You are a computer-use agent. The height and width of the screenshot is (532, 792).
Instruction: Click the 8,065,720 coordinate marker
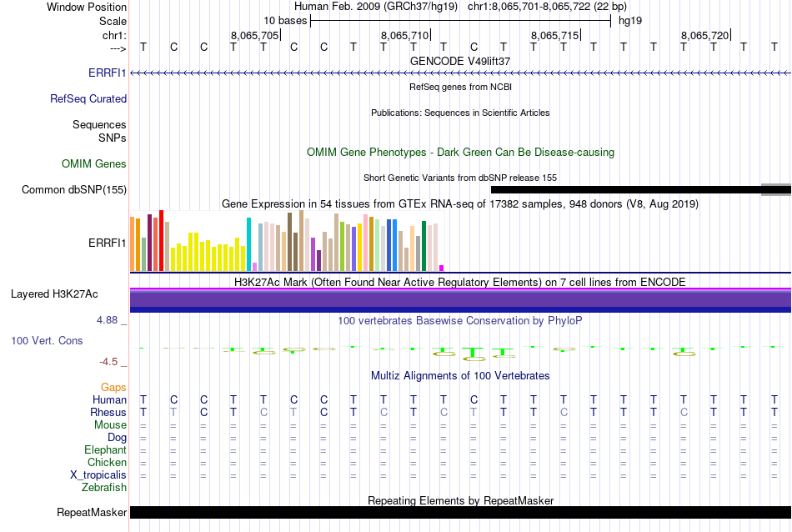click(x=705, y=35)
